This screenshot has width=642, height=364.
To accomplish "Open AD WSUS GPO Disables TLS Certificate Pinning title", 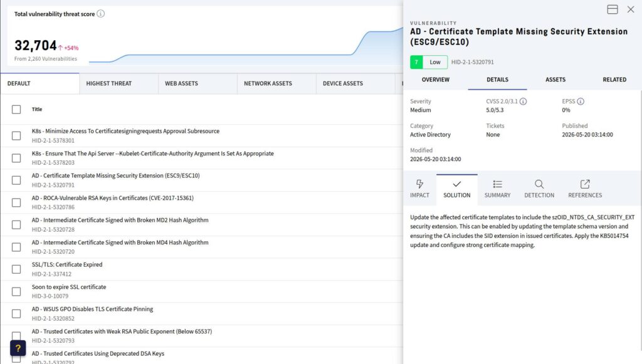I will click(x=93, y=309).
